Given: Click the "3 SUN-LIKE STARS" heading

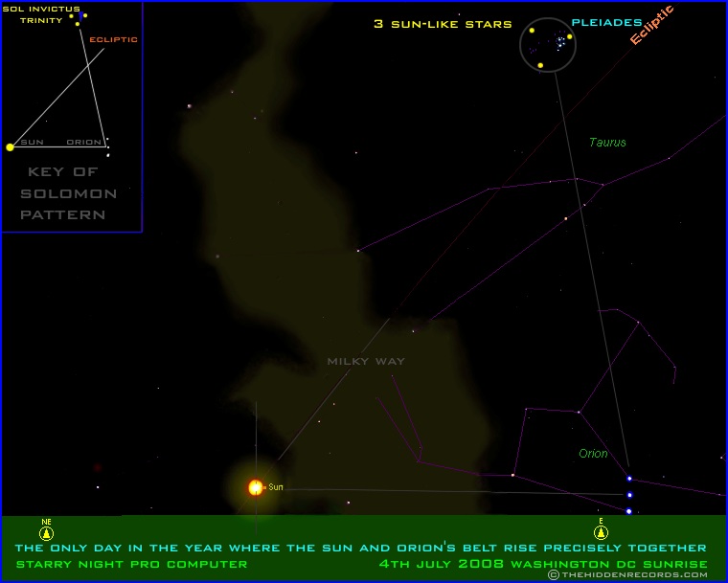Looking at the screenshot, I should pos(443,24).
